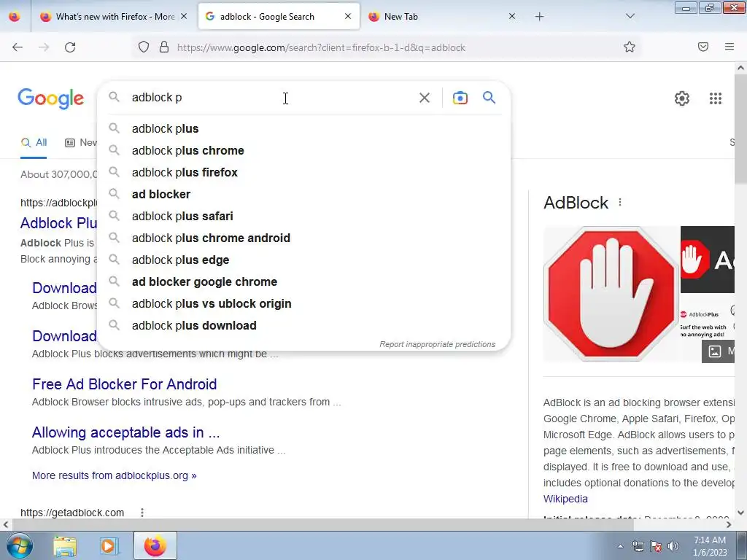The height and width of the screenshot is (560, 747).
Task: Open the volume speaker tray icon
Action: tap(673, 546)
